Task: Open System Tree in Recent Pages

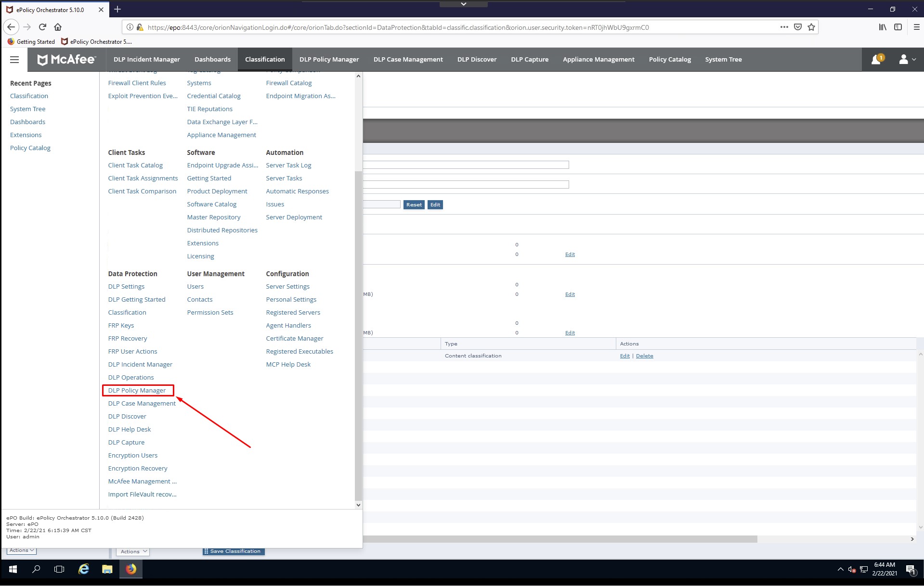Action: (27, 109)
